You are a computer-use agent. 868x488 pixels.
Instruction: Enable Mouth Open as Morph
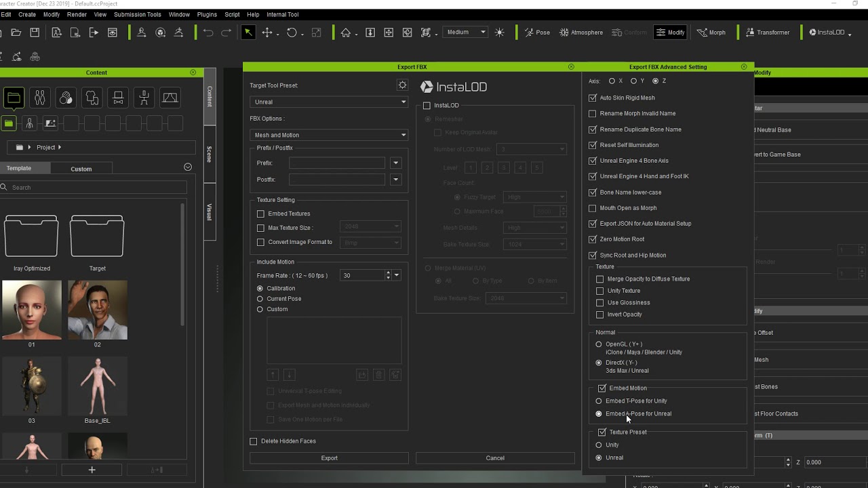593,208
